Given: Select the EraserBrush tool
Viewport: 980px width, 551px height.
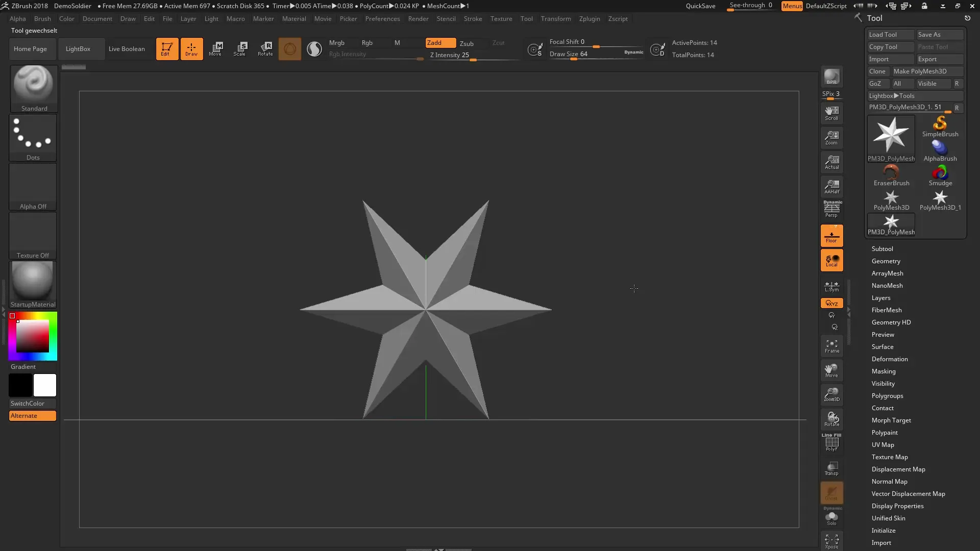Looking at the screenshot, I should (x=891, y=176).
